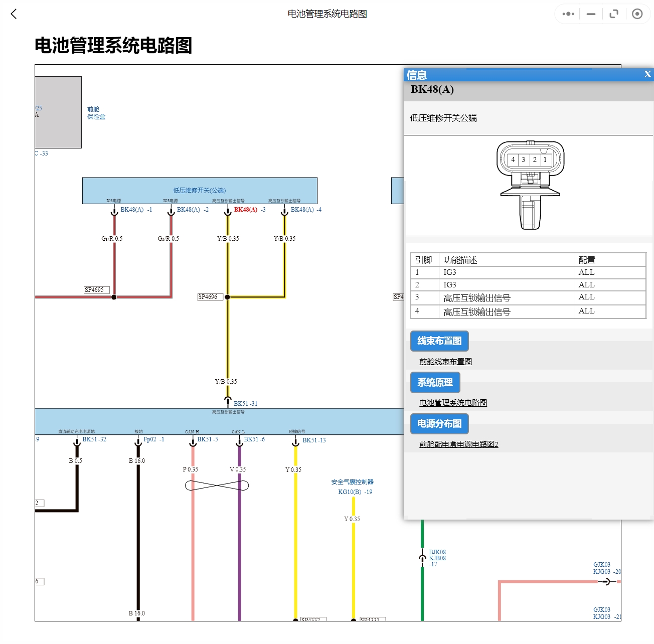The height and width of the screenshot is (644, 654).
Task: Select splice point SP4696 in the diagram
Action: pyautogui.click(x=209, y=296)
